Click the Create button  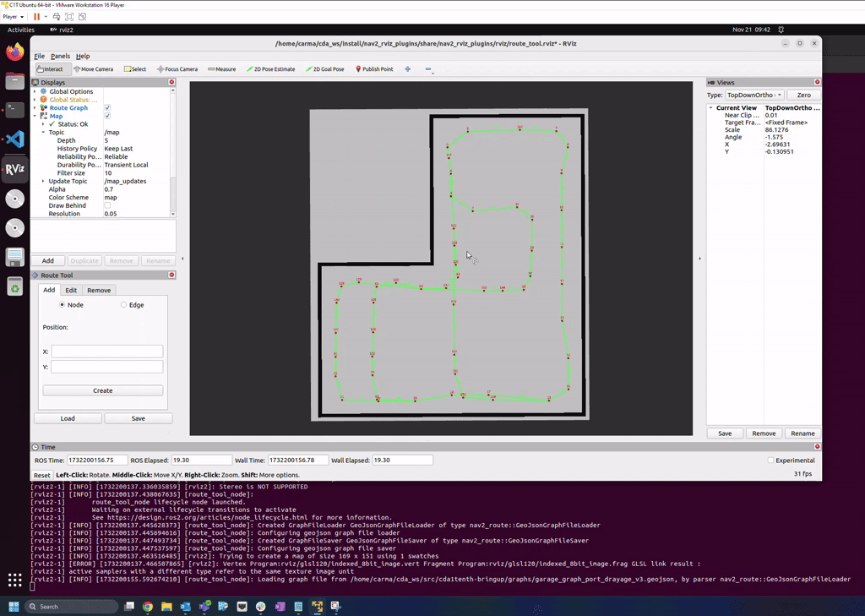pos(102,390)
